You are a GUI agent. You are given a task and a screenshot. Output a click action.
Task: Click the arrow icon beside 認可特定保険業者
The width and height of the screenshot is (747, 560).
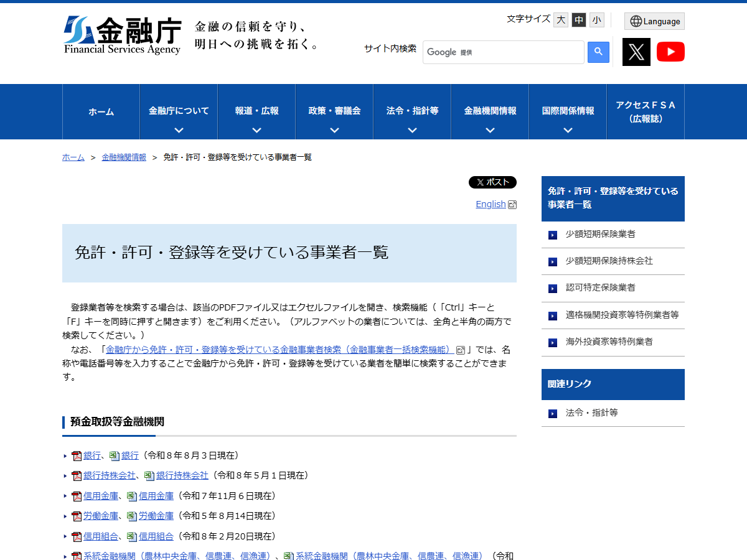pyautogui.click(x=553, y=289)
